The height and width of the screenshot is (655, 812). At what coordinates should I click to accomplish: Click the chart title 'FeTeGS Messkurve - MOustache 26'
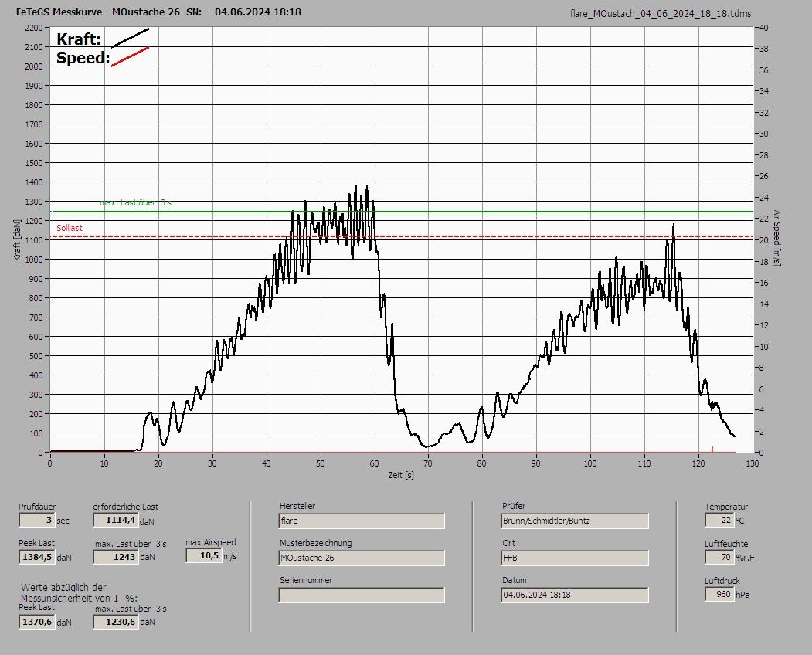[98, 12]
